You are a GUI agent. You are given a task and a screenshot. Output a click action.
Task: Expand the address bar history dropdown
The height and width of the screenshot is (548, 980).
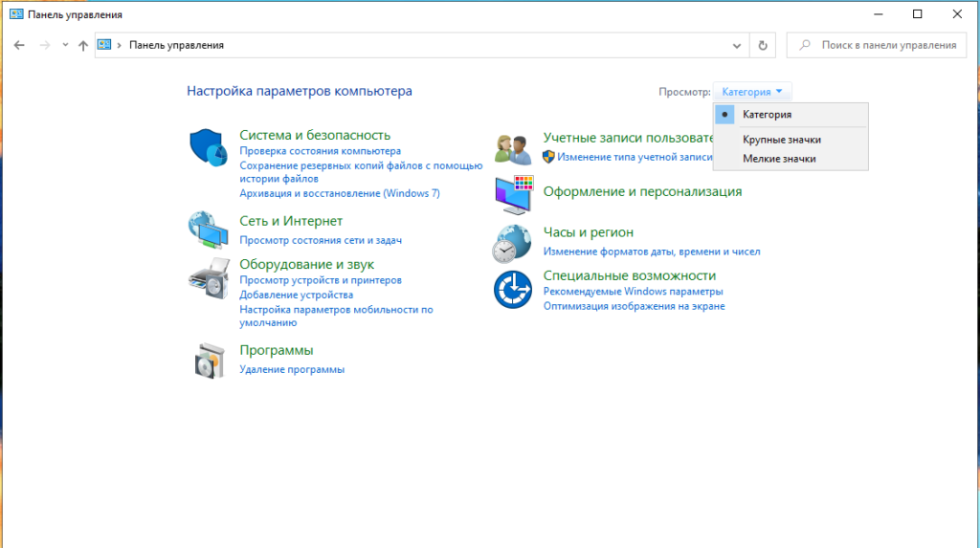click(737, 45)
